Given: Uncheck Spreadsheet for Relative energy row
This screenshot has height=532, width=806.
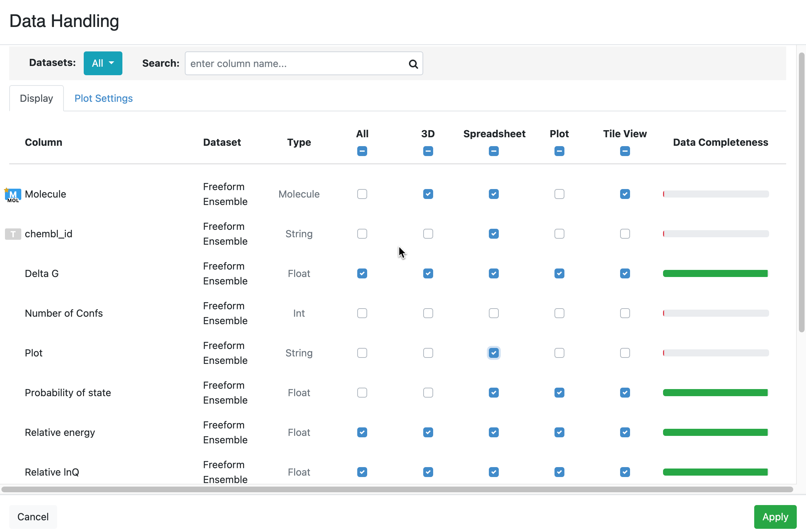Looking at the screenshot, I should [x=494, y=432].
